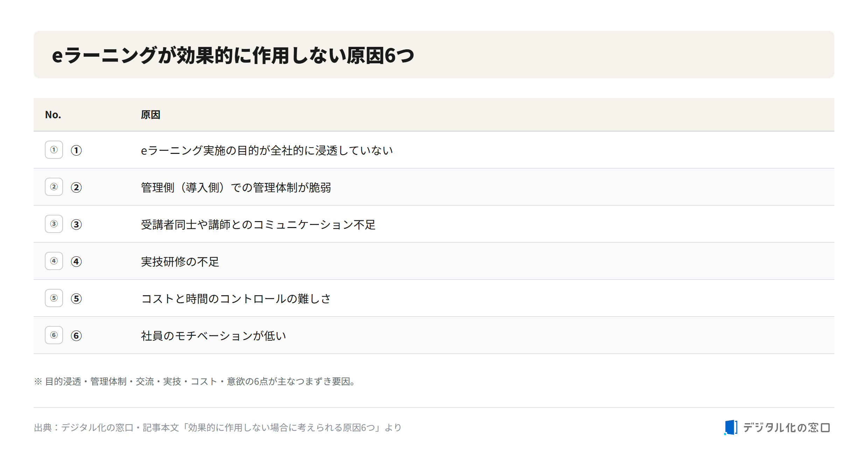Click the boxed number ⑥ badge
The width and height of the screenshot is (868, 468).
[x=54, y=335]
